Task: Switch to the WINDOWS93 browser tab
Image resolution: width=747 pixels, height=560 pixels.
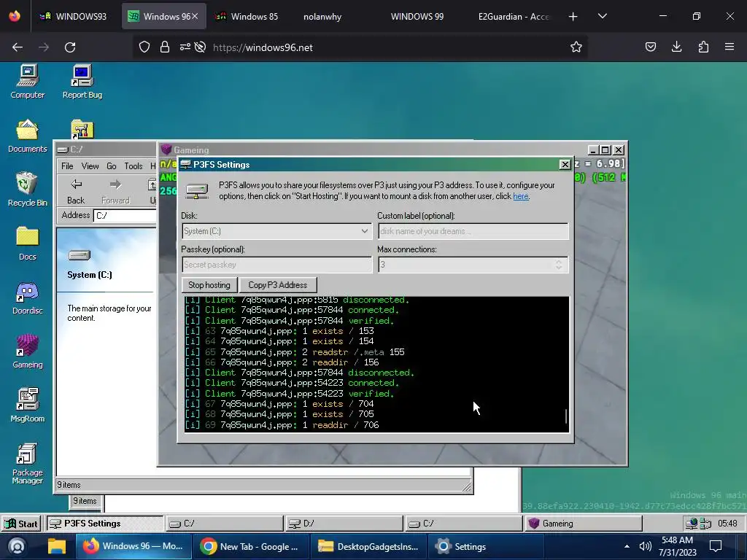Action: [75, 17]
